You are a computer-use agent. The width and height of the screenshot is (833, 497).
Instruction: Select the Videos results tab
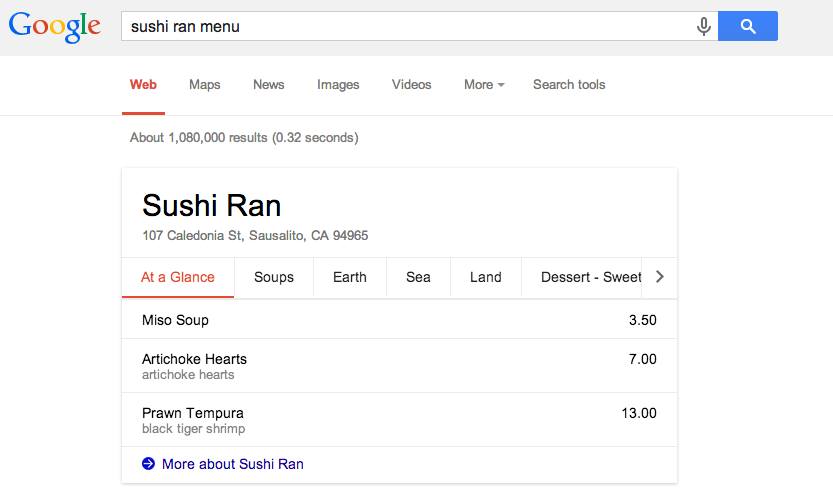(411, 85)
